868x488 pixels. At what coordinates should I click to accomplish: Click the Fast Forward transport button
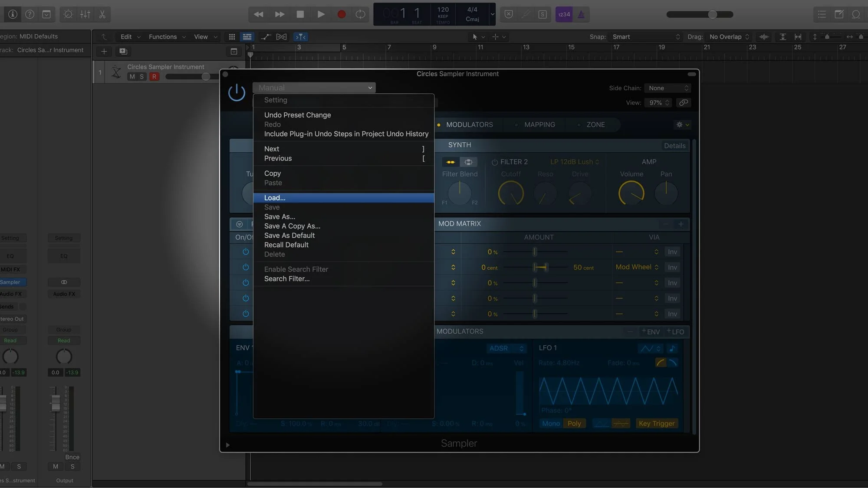(x=279, y=14)
